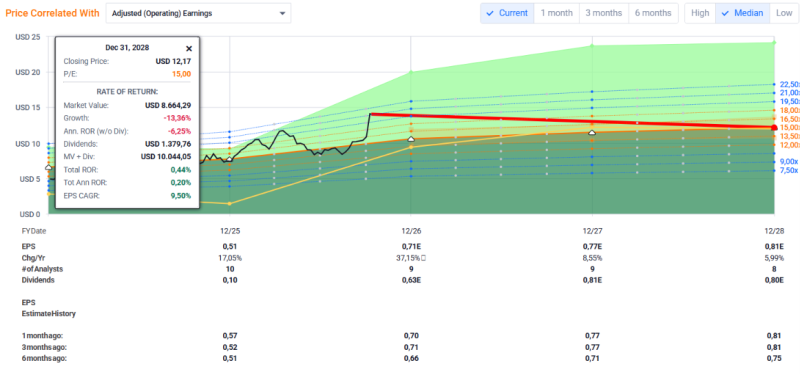Click the 6monthsago estimate 0,66 for 12/26

click(411, 358)
